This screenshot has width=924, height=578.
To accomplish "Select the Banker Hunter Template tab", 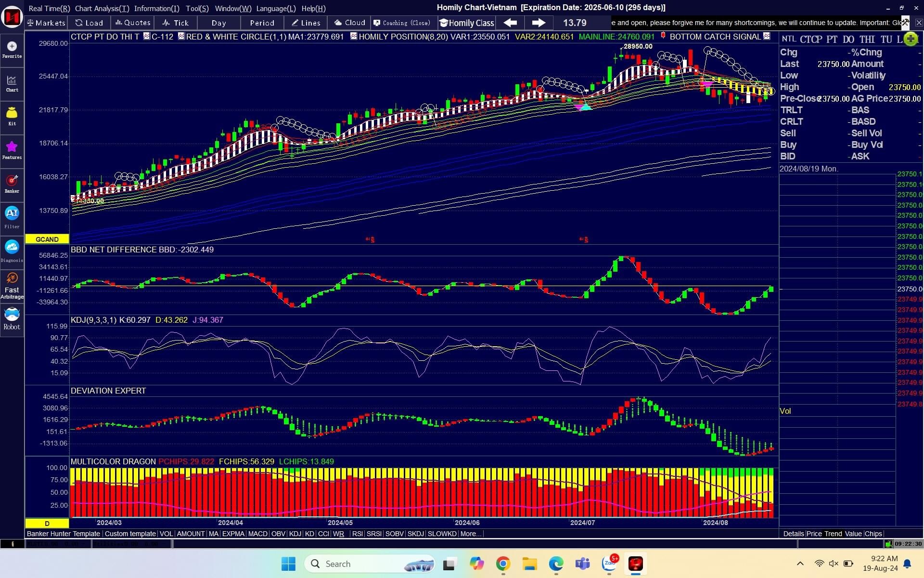I will [64, 534].
